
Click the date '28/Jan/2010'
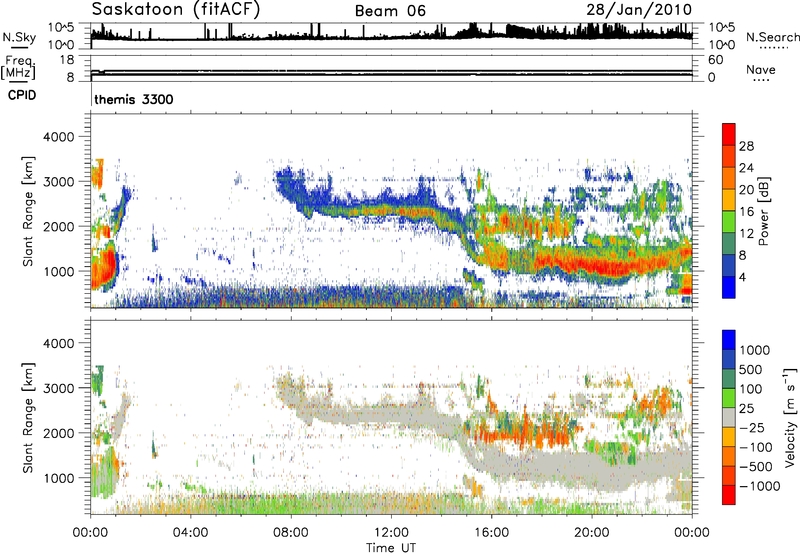[x=639, y=9]
